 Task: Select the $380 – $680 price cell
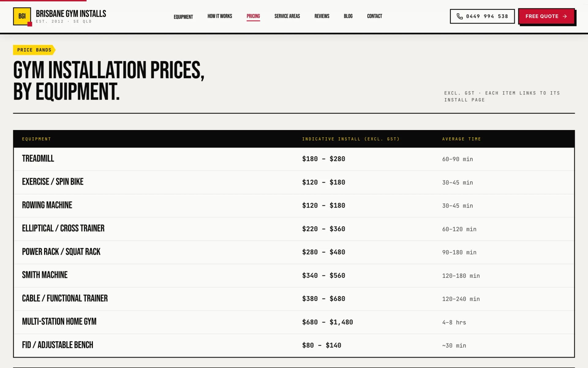pyautogui.click(x=323, y=299)
